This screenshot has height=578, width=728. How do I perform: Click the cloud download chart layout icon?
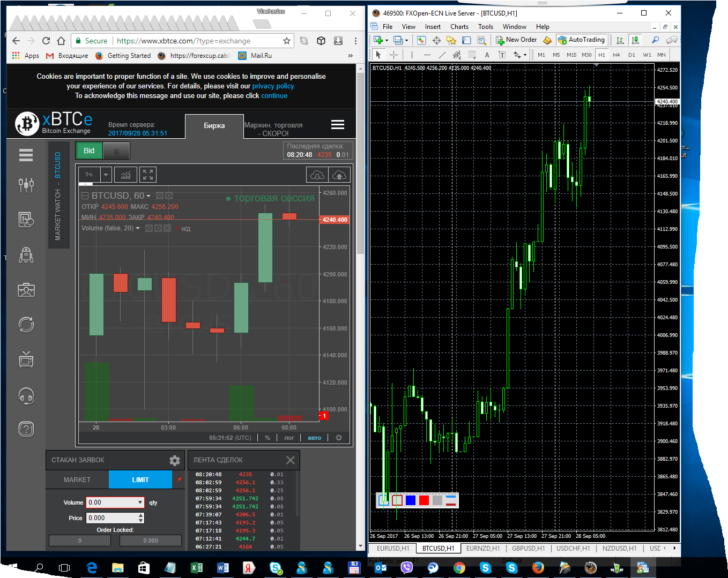pos(317,175)
